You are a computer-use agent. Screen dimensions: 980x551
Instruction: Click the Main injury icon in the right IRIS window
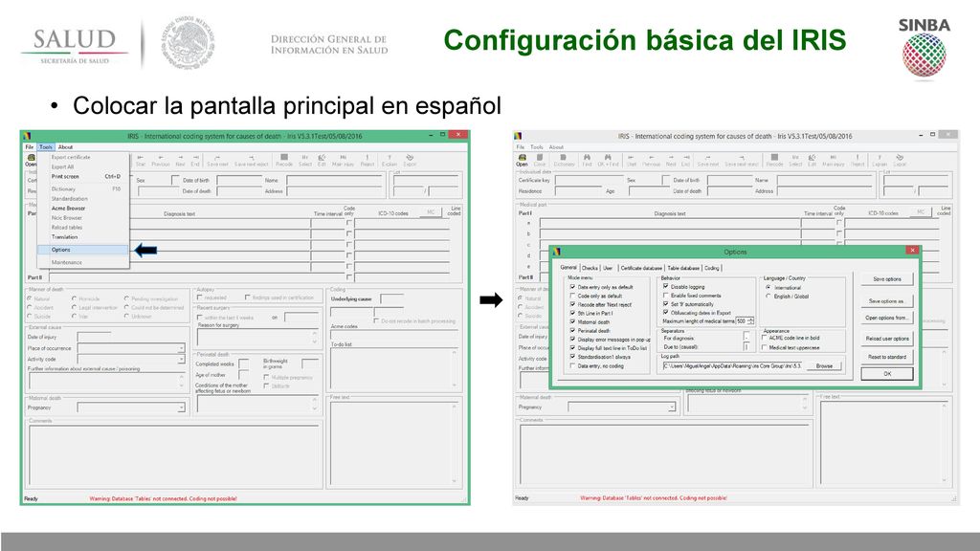pyautogui.click(x=834, y=160)
